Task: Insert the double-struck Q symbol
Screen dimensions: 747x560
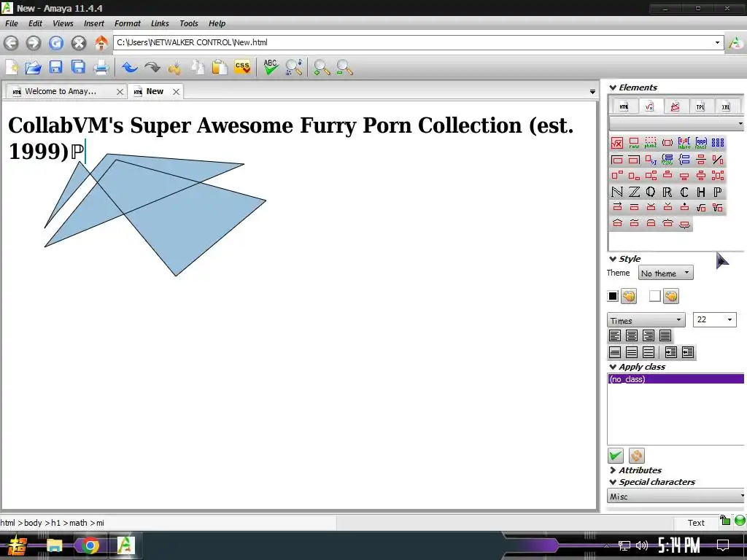Action: point(651,192)
